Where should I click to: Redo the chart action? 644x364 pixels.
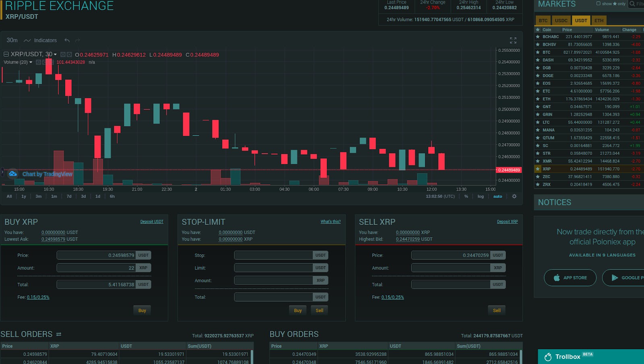(x=78, y=40)
